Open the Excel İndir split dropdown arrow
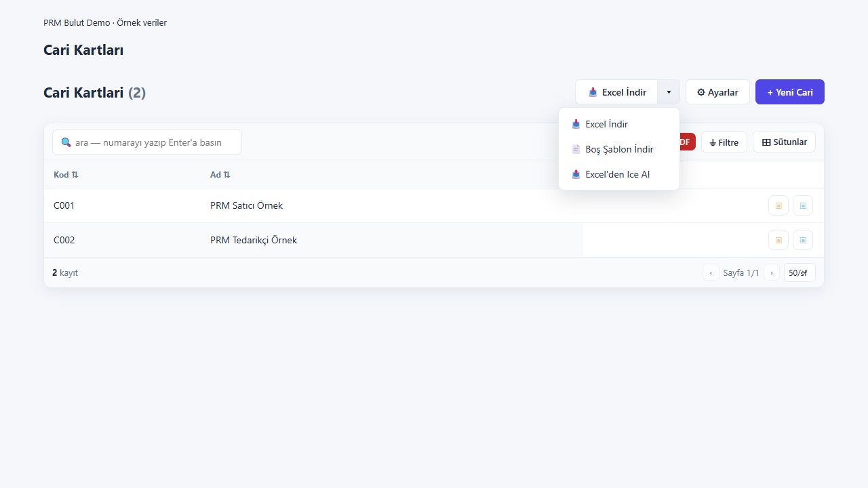The height and width of the screenshot is (488, 868). pos(669,92)
